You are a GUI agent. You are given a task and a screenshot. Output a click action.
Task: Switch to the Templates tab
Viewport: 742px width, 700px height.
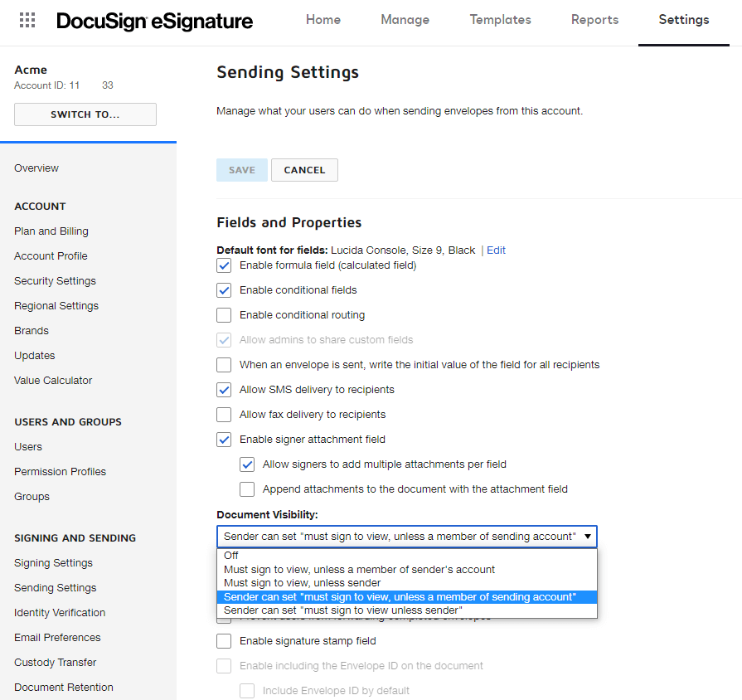tap(500, 19)
